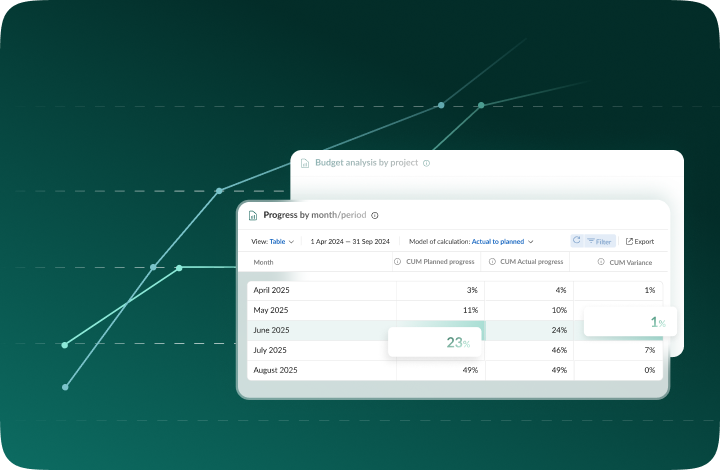Image resolution: width=720 pixels, height=470 pixels.
Task: Click the refresh icon next to Filter
Action: [577, 241]
